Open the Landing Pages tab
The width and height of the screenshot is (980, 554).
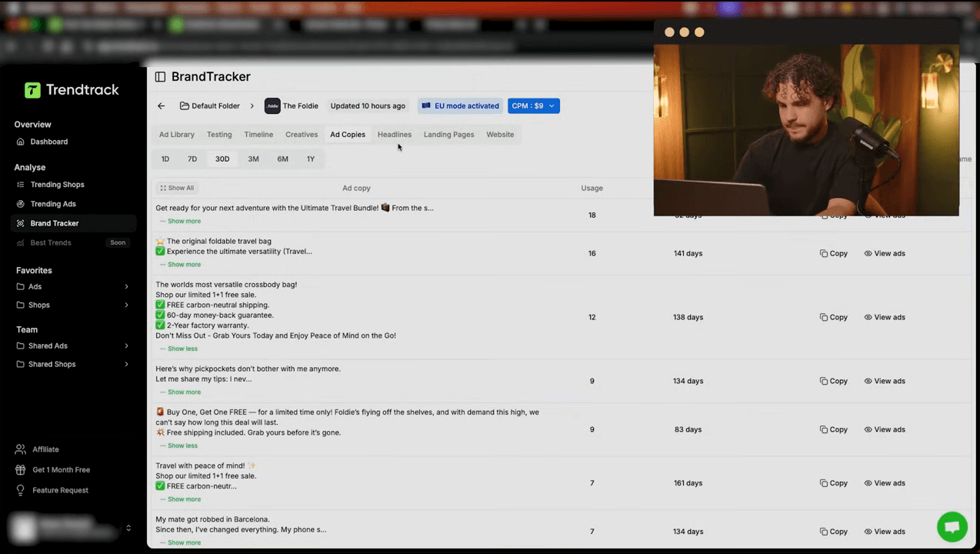coord(448,135)
